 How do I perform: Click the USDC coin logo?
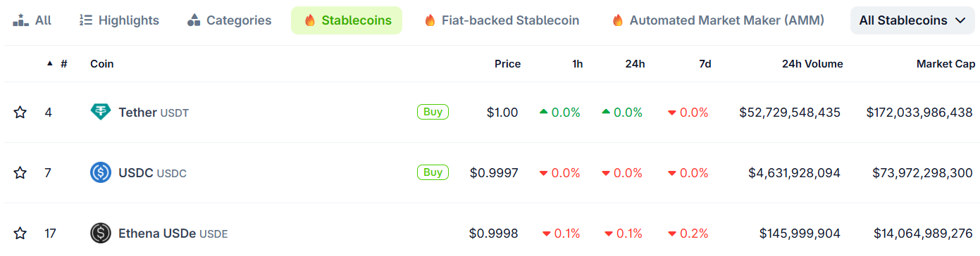pos(101,172)
